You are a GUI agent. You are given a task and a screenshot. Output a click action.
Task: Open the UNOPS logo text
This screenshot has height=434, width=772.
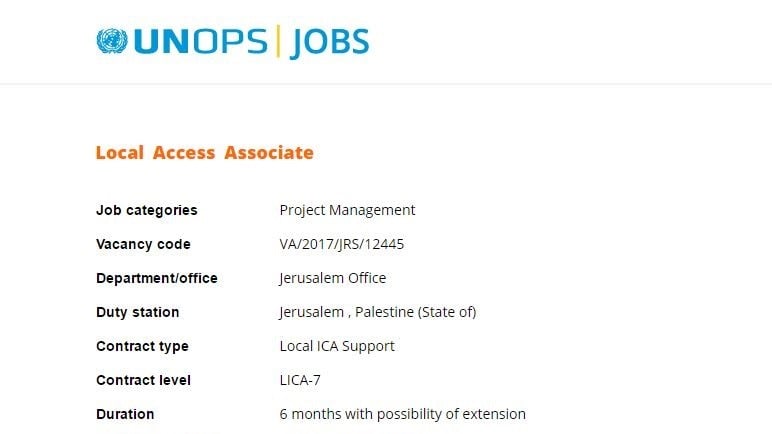pyautogui.click(x=200, y=41)
